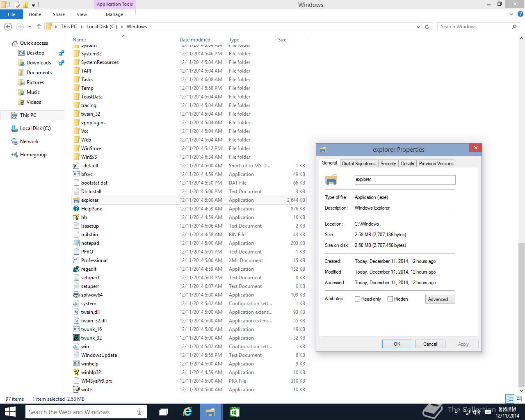Screen dimensions: 525x420
Task: Select Network in navigation pane
Action: click(x=29, y=142)
